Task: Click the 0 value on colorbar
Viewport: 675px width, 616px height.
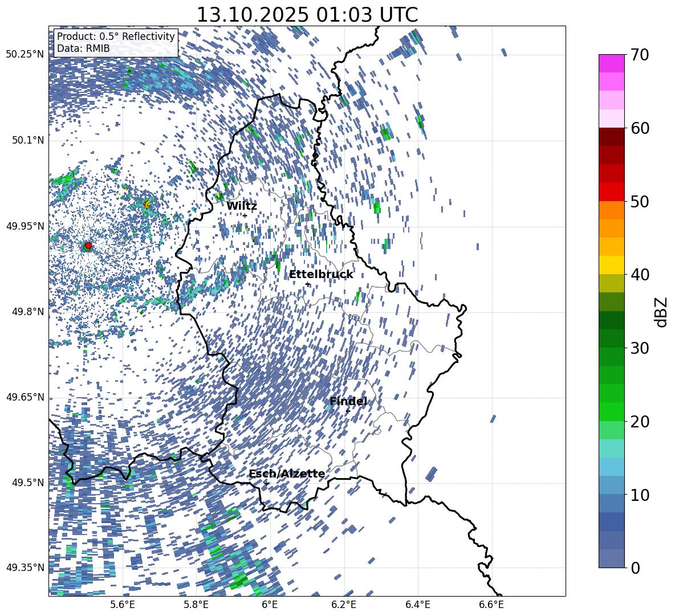Action: point(635,568)
